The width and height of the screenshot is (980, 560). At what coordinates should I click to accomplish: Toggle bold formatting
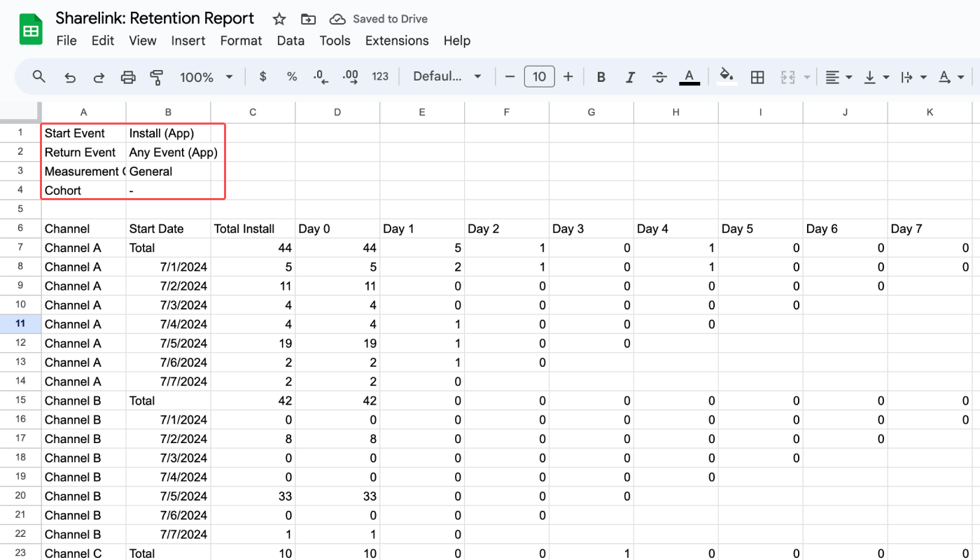click(x=601, y=77)
